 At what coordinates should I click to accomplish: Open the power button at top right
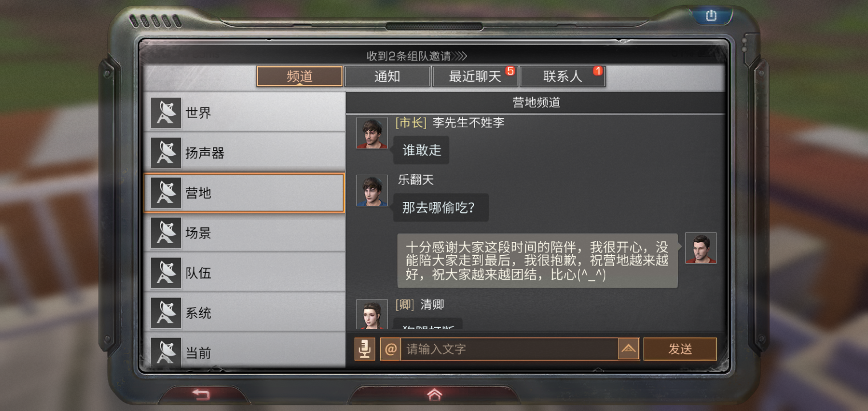pos(710,16)
